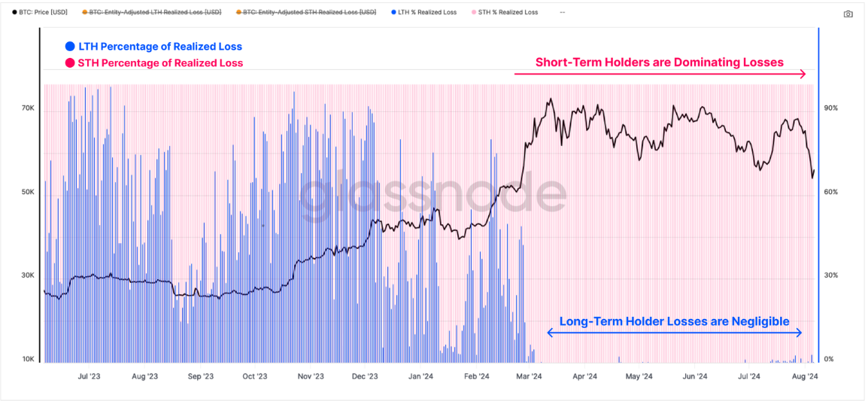Hide the STH % Realized Loss series
The image size is (868, 401).
(x=508, y=13)
